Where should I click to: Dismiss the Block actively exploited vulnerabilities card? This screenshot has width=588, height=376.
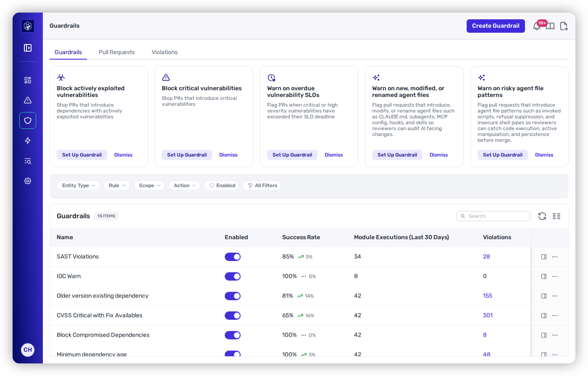click(123, 155)
